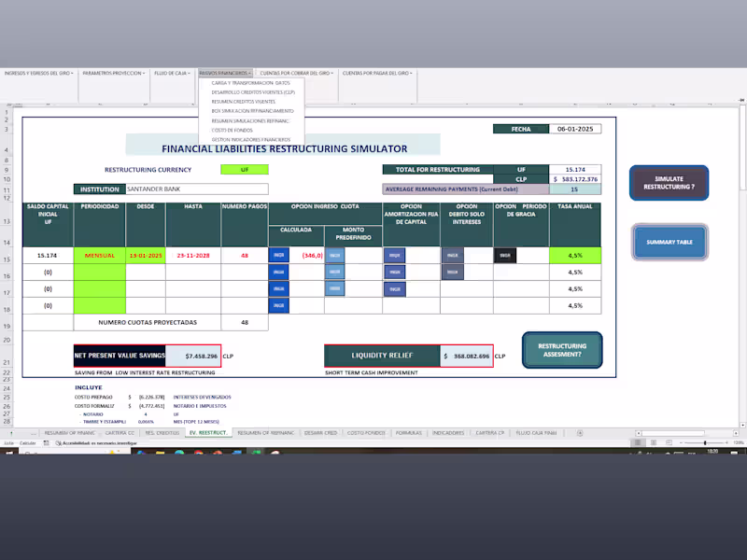Select the 388.082.696 liquidity relief cell
The image size is (747, 560).
466,356
